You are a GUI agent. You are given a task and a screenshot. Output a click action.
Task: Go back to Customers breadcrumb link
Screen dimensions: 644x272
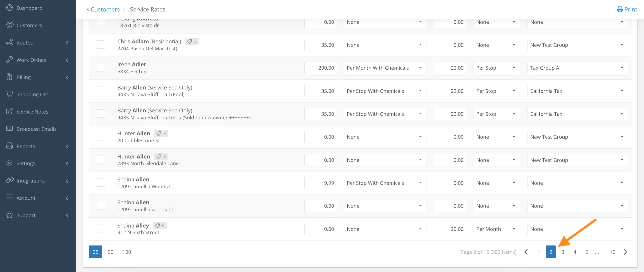tap(105, 9)
